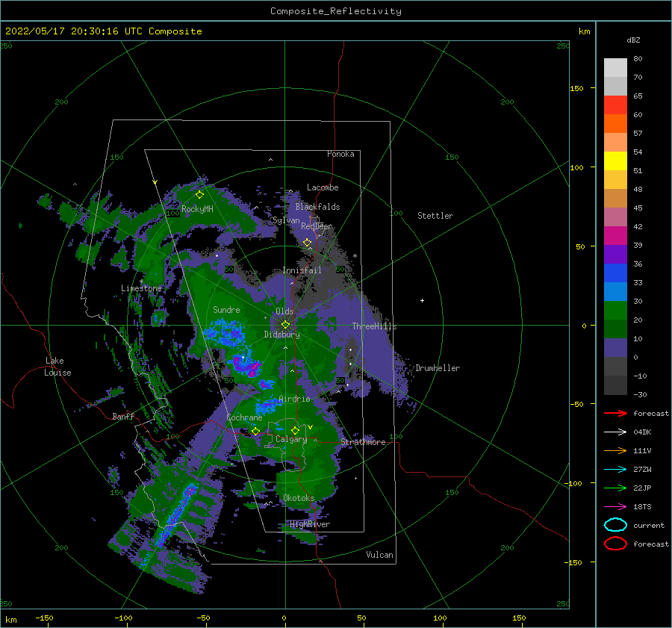Click the yellow diamond marker near RockyMH
Viewport: 672px width, 628px height.
tap(199, 195)
